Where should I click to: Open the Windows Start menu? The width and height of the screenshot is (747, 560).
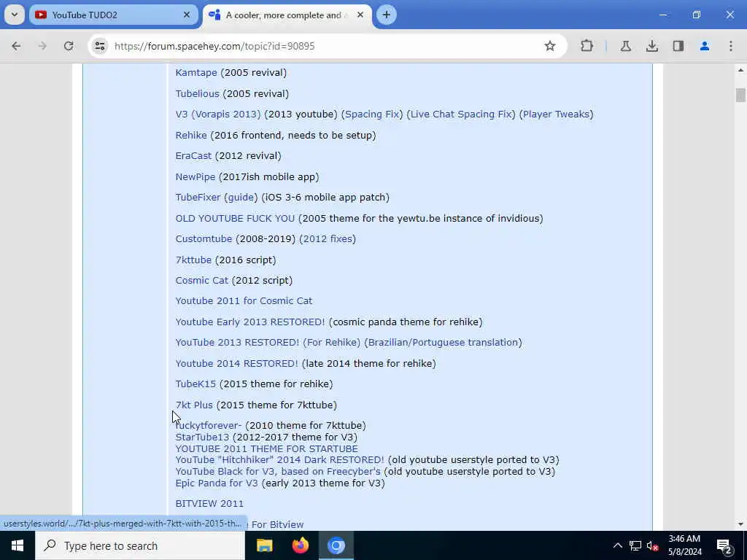(x=18, y=545)
